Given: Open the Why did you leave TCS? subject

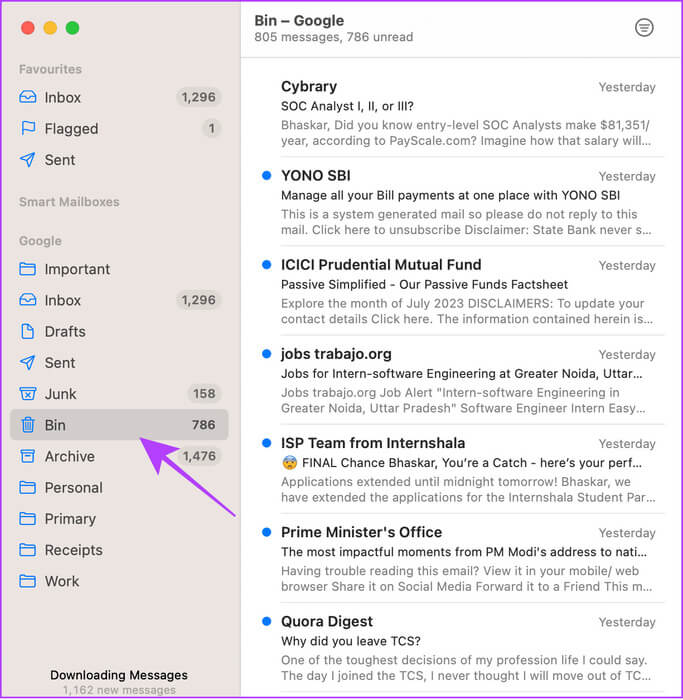Looking at the screenshot, I should click(x=351, y=641).
